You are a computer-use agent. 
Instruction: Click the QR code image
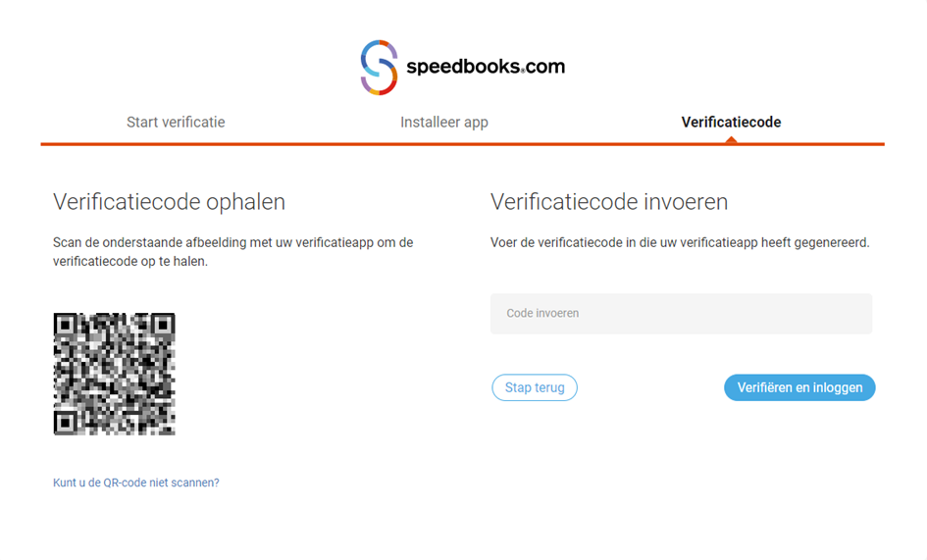click(114, 374)
